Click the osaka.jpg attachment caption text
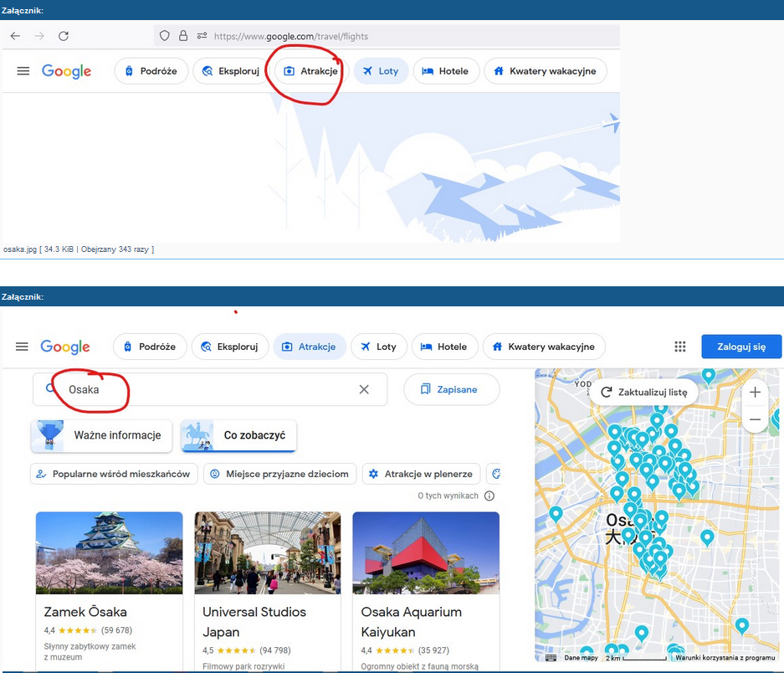The width and height of the screenshot is (784, 673). [x=79, y=249]
